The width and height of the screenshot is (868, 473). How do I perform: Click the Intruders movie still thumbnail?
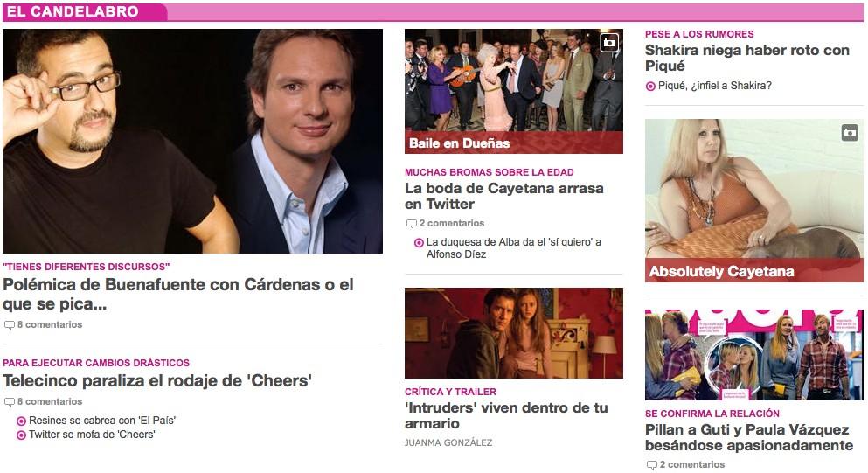(x=514, y=333)
